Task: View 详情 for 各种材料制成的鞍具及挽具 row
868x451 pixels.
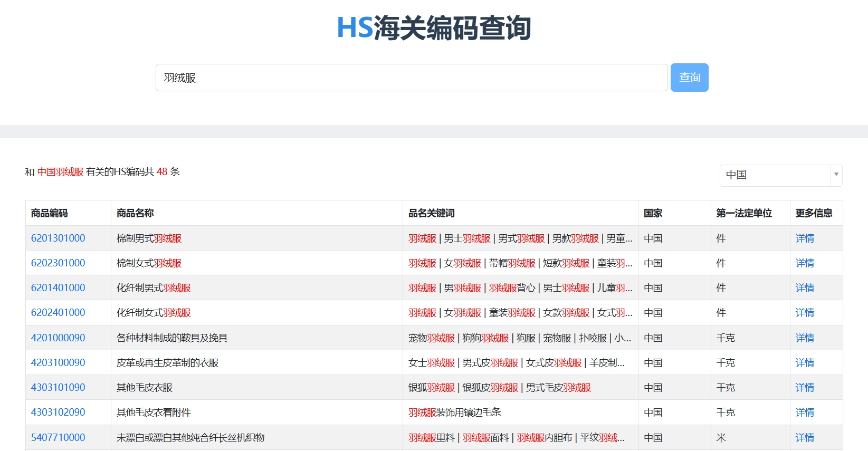Action: (x=805, y=338)
